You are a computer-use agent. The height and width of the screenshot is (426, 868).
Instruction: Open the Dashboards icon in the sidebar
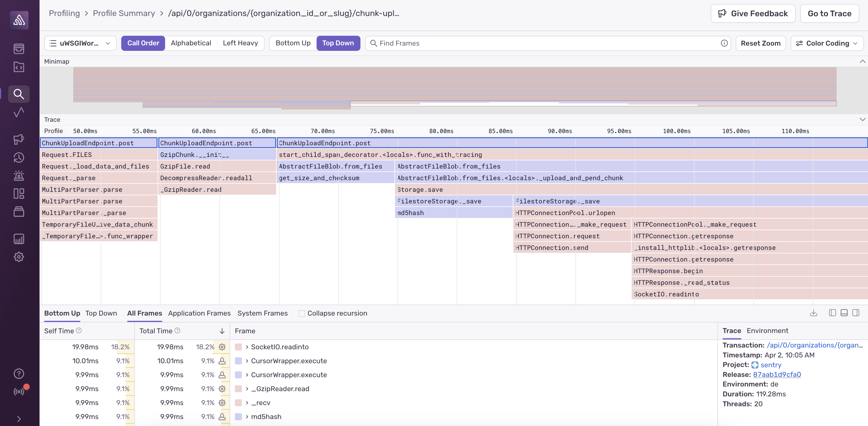click(19, 194)
